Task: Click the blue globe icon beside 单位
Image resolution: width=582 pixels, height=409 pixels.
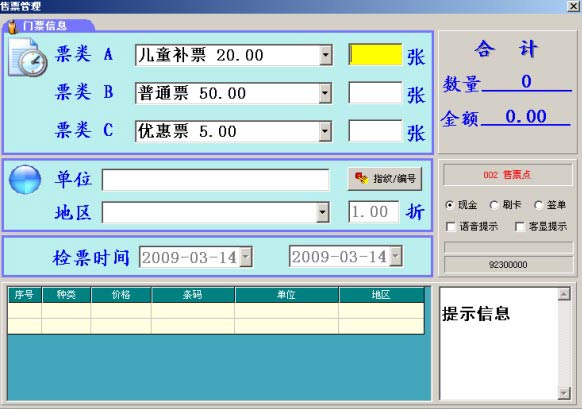Action: (x=25, y=180)
